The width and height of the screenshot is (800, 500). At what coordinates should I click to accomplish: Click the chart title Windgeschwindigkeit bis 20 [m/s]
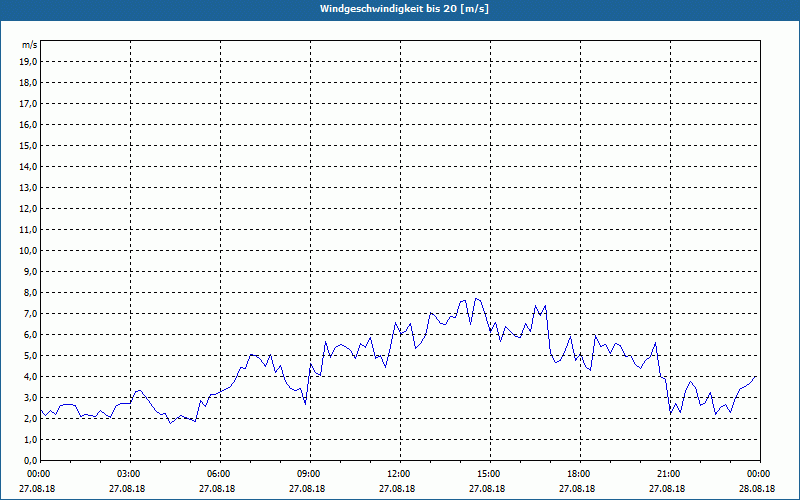coord(404,9)
